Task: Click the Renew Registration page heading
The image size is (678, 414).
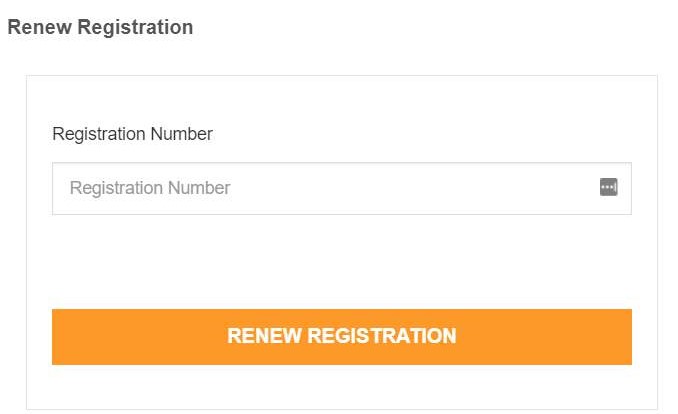Action: pyautogui.click(x=100, y=27)
